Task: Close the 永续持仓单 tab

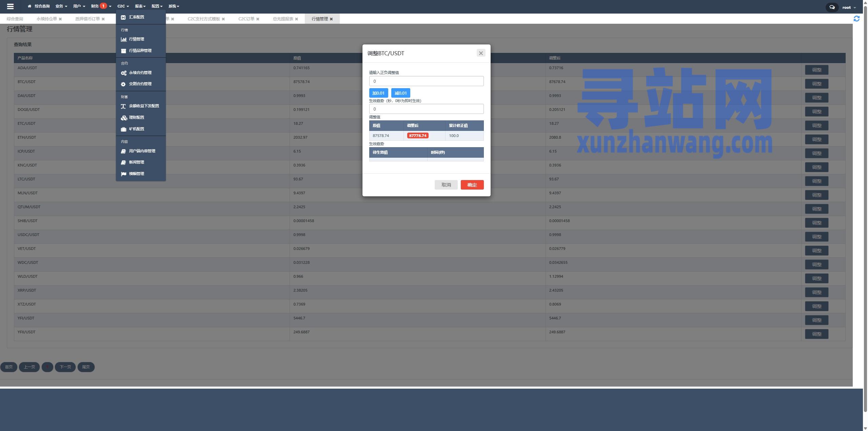Action: click(x=60, y=19)
